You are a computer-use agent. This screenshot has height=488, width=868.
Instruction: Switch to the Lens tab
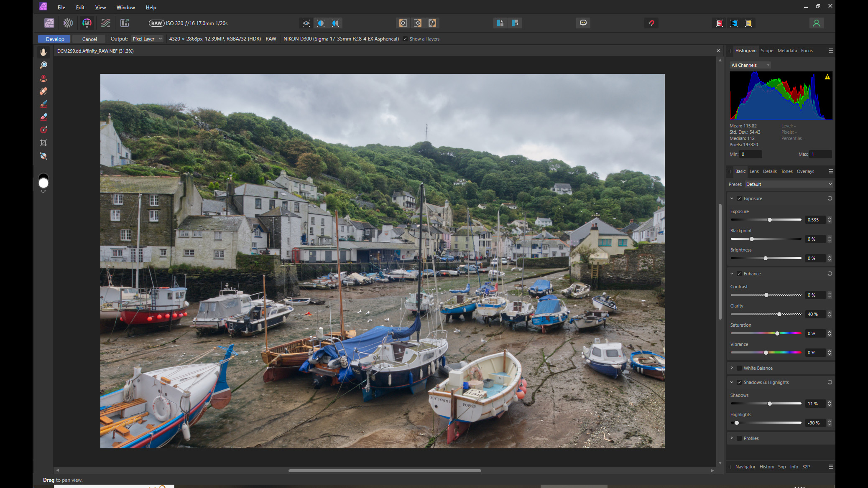pos(754,171)
